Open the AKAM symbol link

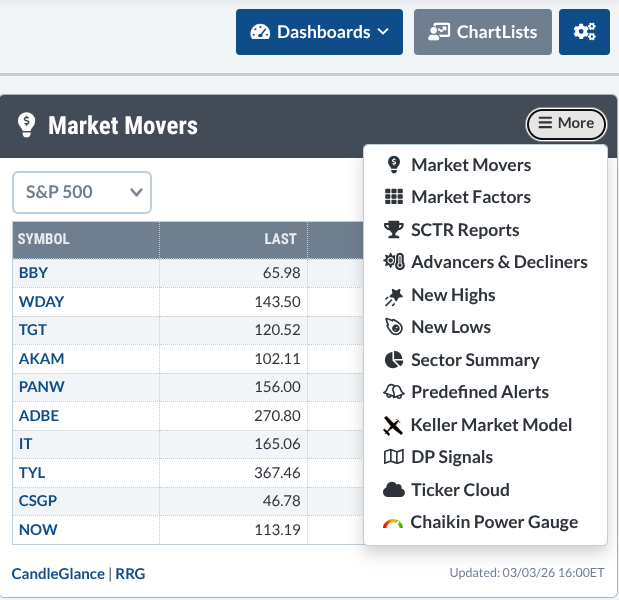tap(41, 358)
